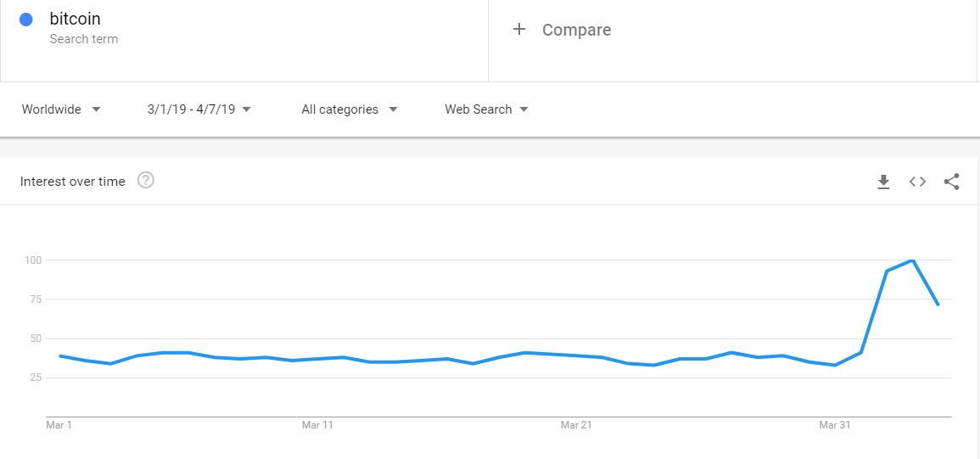Click the 75 y-axis value label
Viewport: 980px width, 459px height.
click(34, 299)
